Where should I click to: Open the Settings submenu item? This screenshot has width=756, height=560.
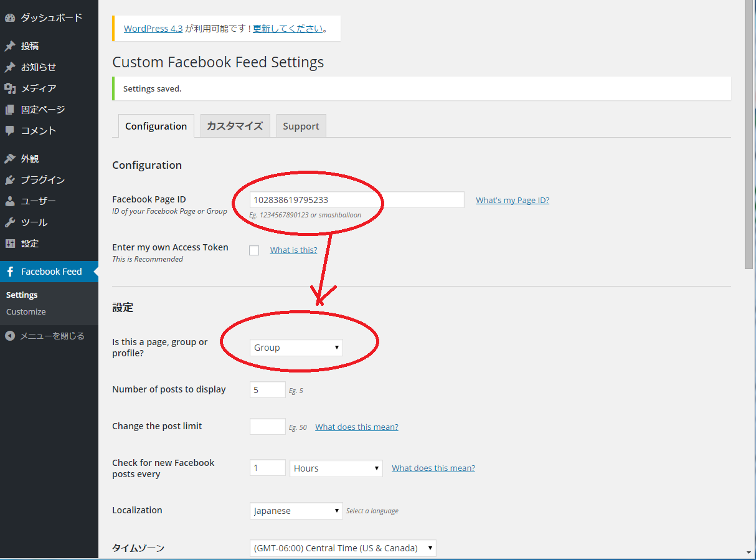point(22,295)
